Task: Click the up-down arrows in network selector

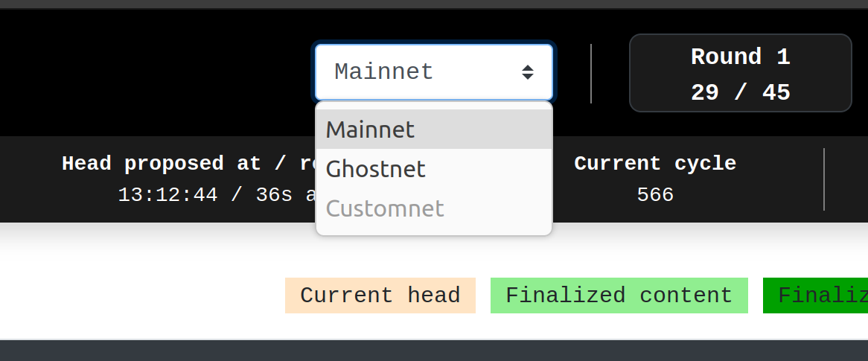Action: point(527,72)
